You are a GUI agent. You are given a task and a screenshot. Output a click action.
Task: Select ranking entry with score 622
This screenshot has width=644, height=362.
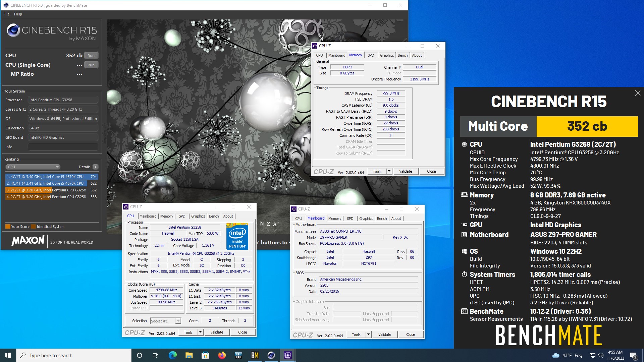click(x=52, y=183)
